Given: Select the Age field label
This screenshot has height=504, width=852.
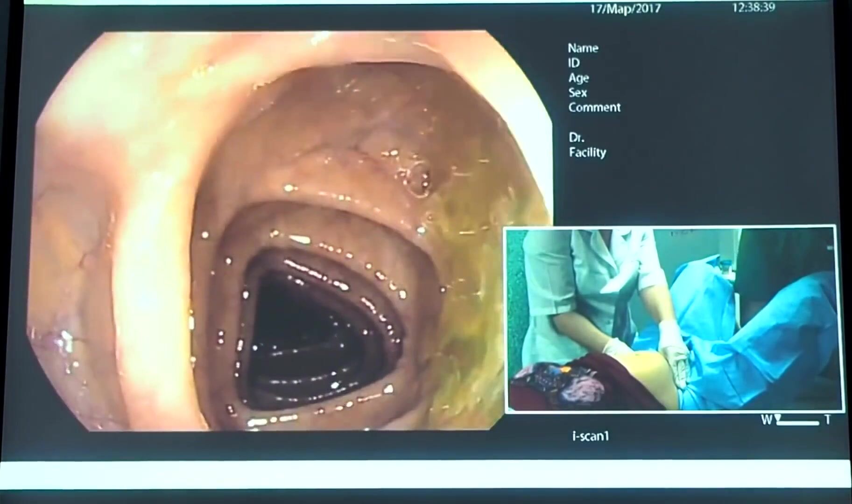Looking at the screenshot, I should [x=578, y=78].
